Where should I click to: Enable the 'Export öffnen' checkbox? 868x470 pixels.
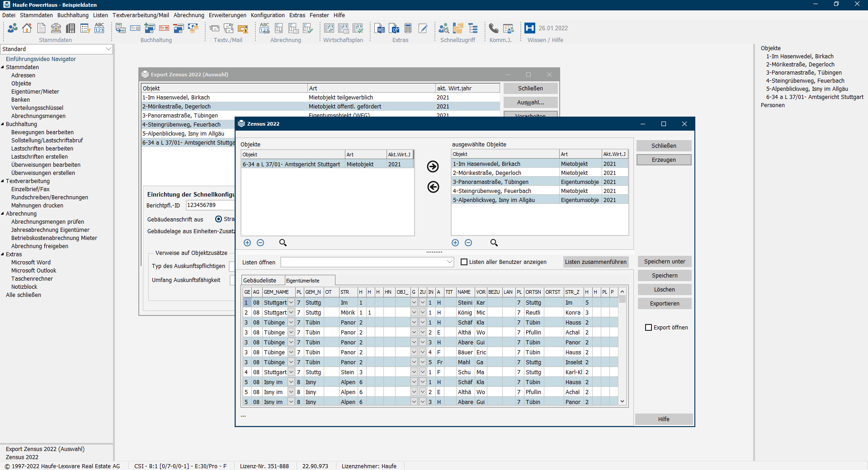tap(649, 327)
